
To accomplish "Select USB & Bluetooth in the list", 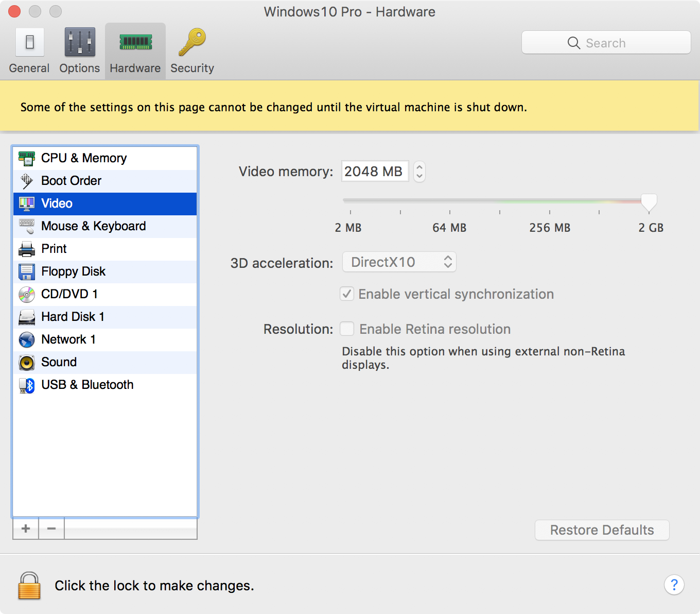I will [105, 385].
